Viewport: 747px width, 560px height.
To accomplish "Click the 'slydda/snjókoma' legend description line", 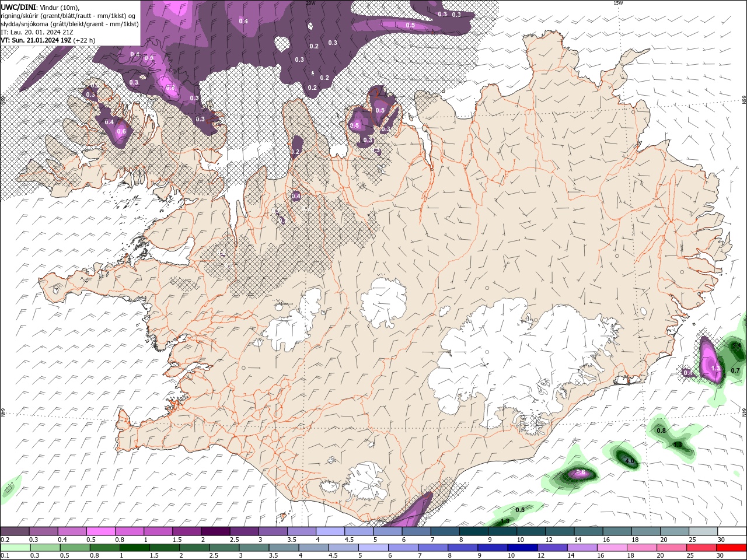I will pyautogui.click(x=69, y=24).
